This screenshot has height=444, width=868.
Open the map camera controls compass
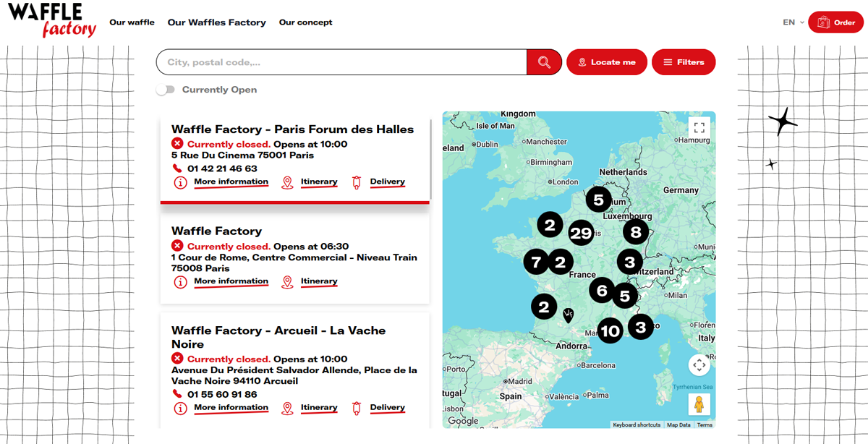[699, 365]
